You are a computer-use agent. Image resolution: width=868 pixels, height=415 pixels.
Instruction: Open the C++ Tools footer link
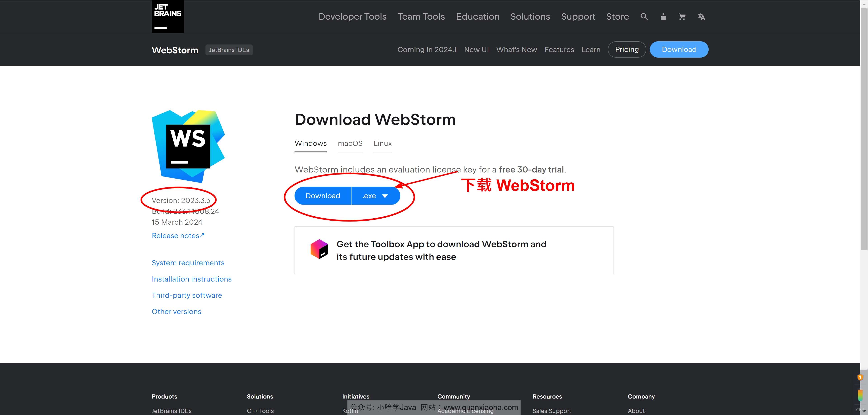(x=260, y=411)
